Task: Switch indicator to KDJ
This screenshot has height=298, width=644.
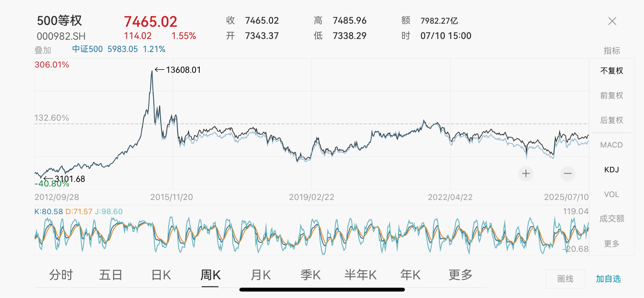Action: (x=612, y=170)
